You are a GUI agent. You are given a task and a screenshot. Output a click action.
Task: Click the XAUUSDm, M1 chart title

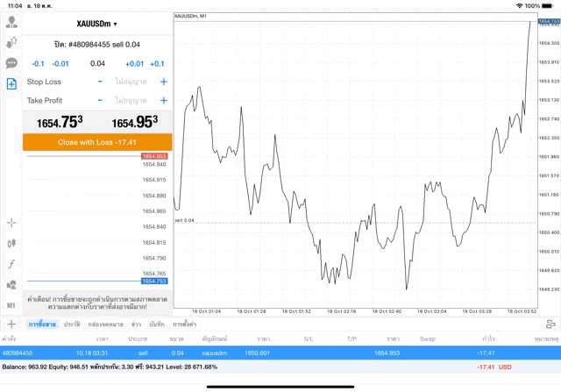click(x=190, y=16)
